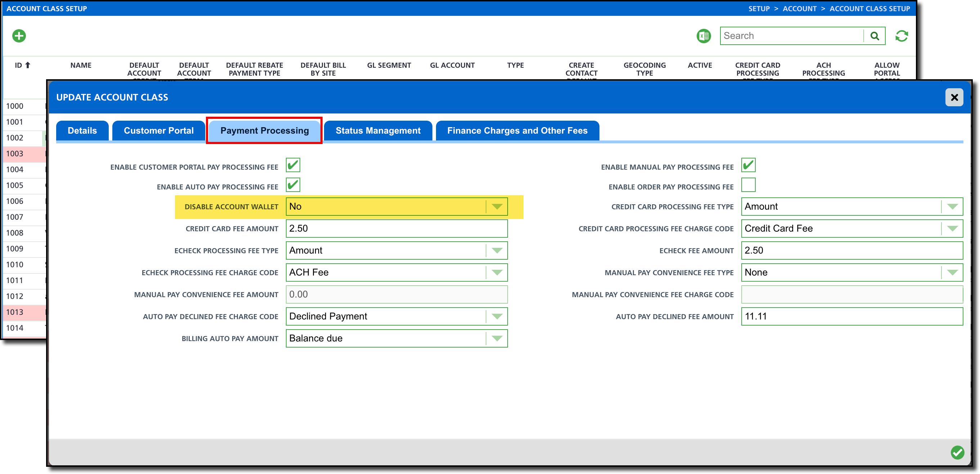Expand Auto Pay Declined Fee Charge Code dropdown

click(x=496, y=316)
